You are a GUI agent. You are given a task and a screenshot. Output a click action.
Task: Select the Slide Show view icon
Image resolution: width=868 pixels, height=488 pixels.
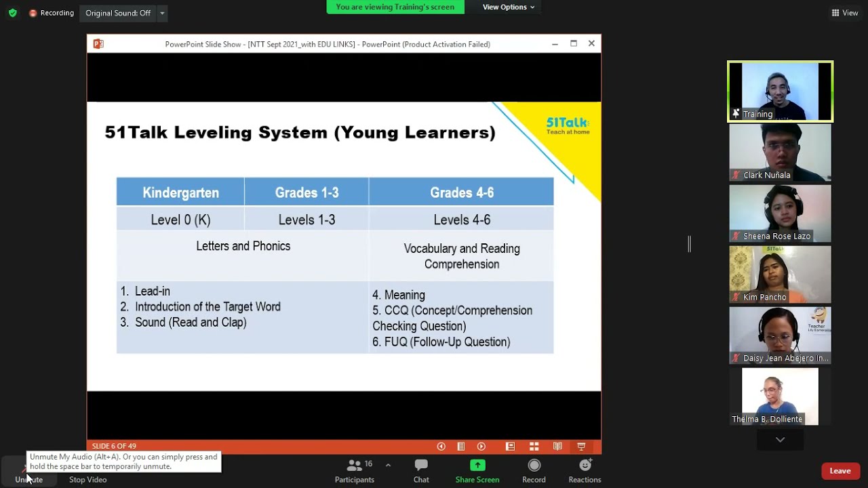tap(581, 446)
